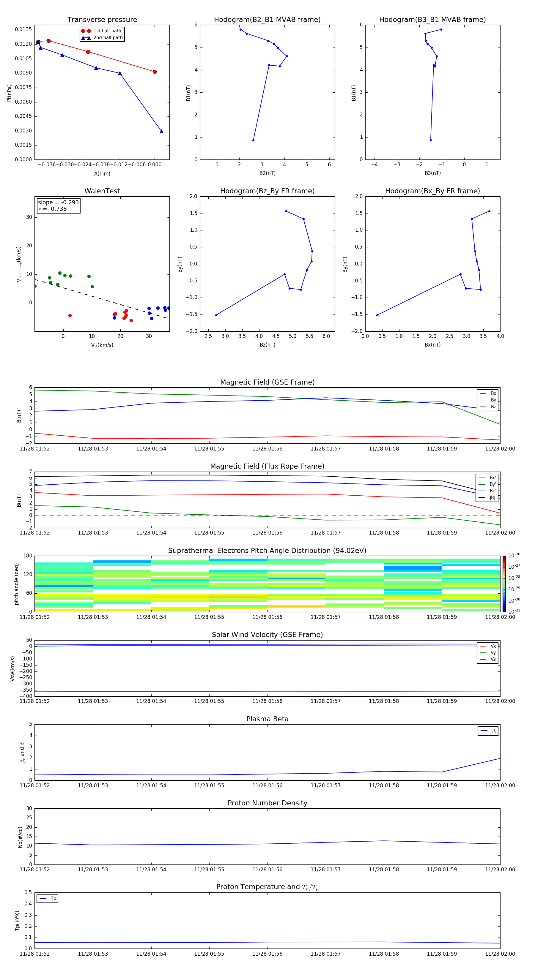
Task: Click the bottom-left point in Bz_By hodogram
Action: [x=216, y=315]
